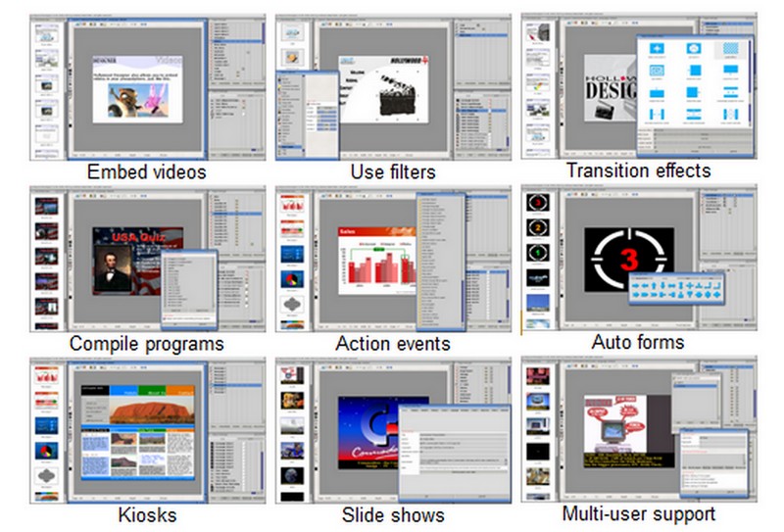The height and width of the screenshot is (532, 784).
Task: Select the green number 1 slide thumbnail
Action: click(538, 252)
